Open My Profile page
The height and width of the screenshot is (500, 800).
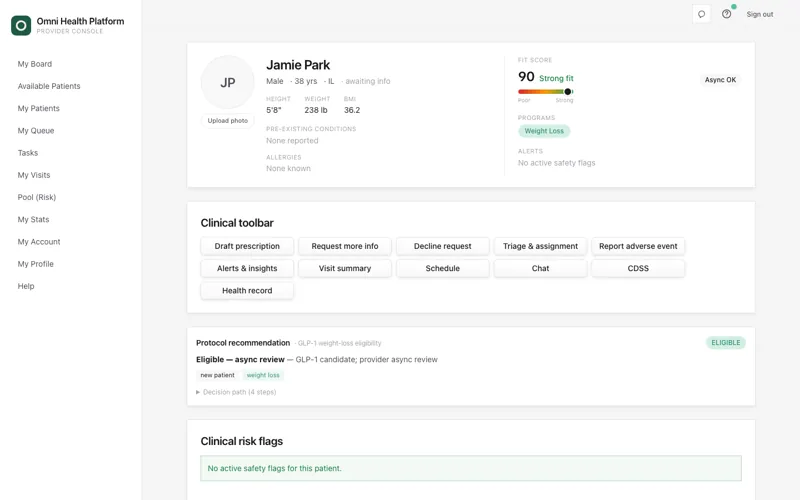[36, 264]
